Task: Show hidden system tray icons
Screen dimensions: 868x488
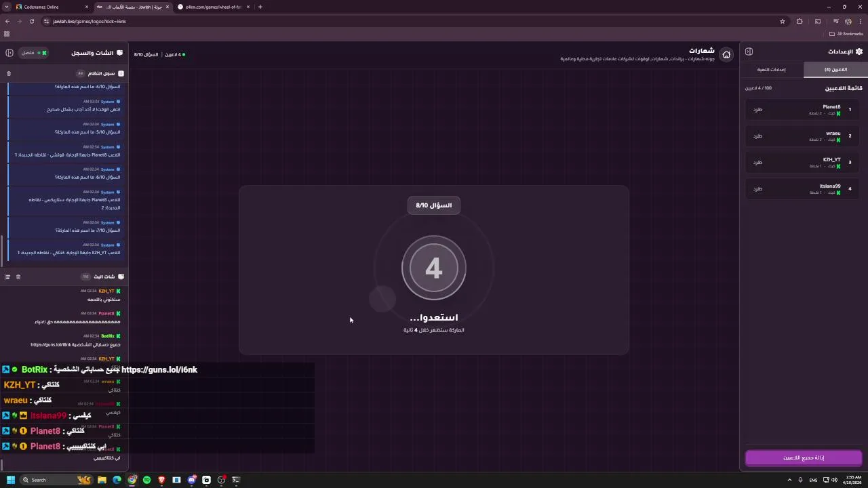Action: (789, 480)
